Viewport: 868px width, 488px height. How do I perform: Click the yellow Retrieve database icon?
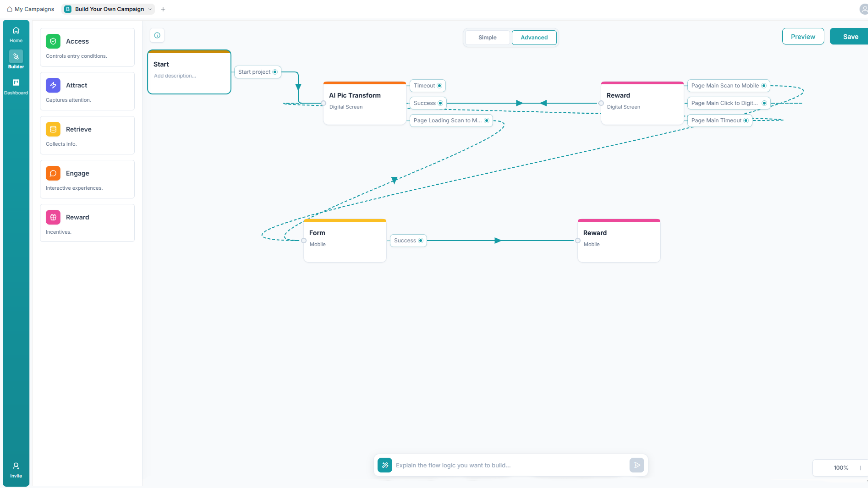tap(53, 129)
